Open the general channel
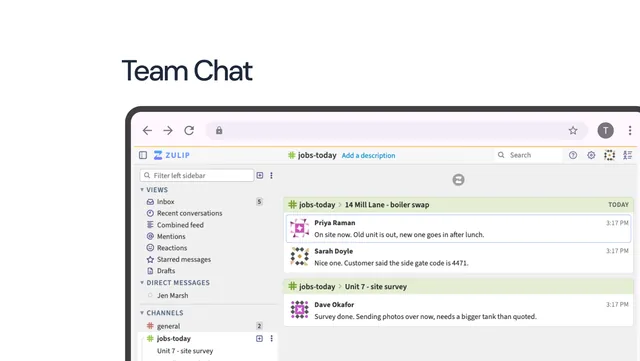 (168, 326)
